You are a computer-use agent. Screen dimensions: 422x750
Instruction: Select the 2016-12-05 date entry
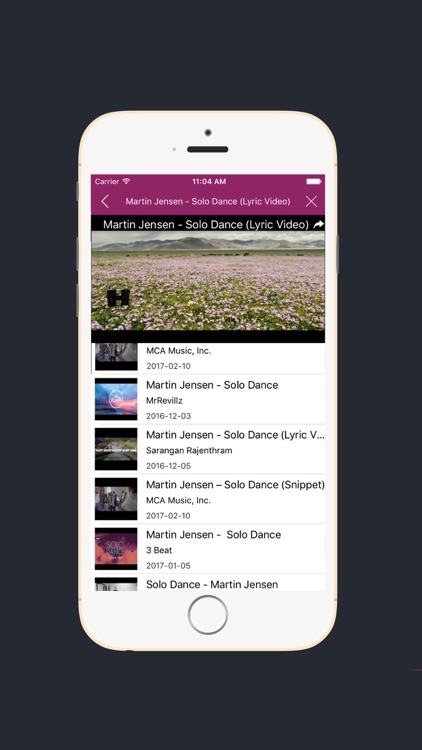coord(168,466)
